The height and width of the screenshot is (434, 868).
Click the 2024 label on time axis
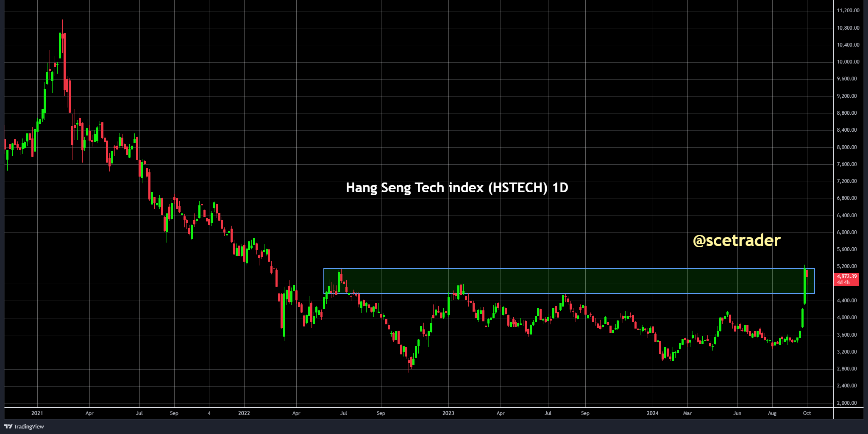point(652,413)
